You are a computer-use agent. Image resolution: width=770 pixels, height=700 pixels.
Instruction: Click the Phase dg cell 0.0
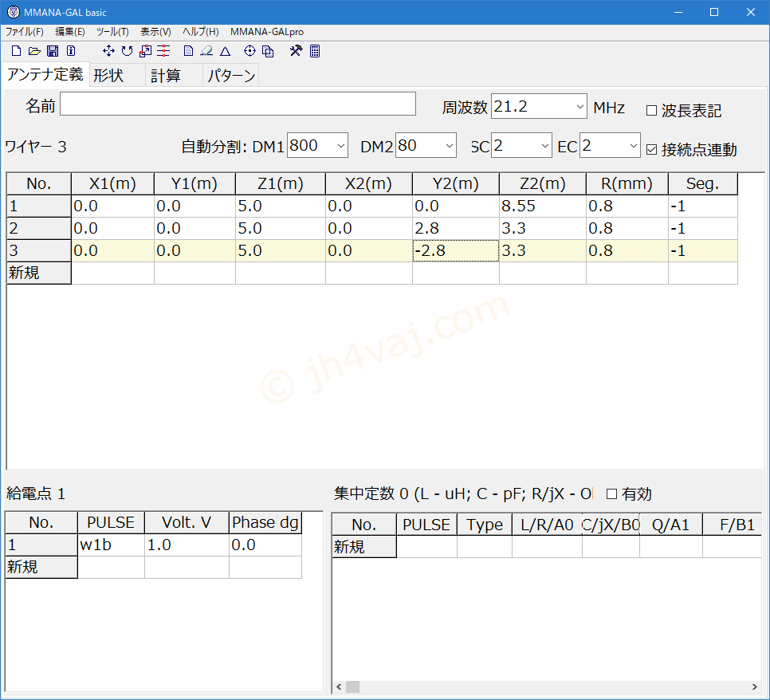[x=265, y=545]
